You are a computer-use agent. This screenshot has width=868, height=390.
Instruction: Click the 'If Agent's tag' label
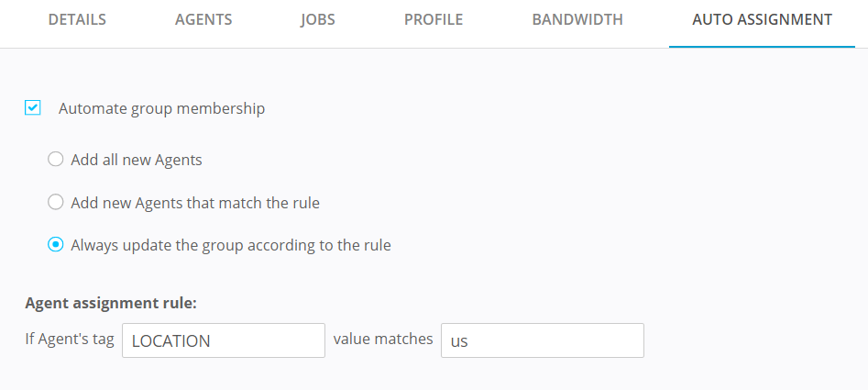tap(70, 339)
